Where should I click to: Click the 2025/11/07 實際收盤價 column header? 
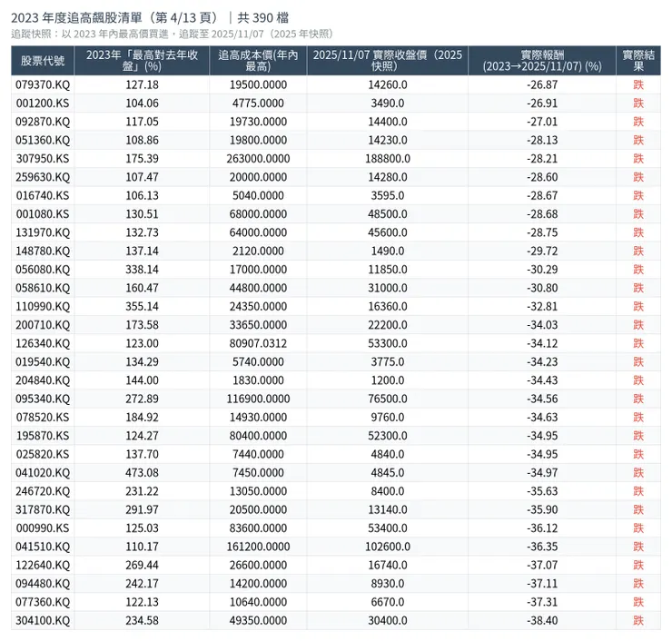pyautogui.click(x=388, y=61)
